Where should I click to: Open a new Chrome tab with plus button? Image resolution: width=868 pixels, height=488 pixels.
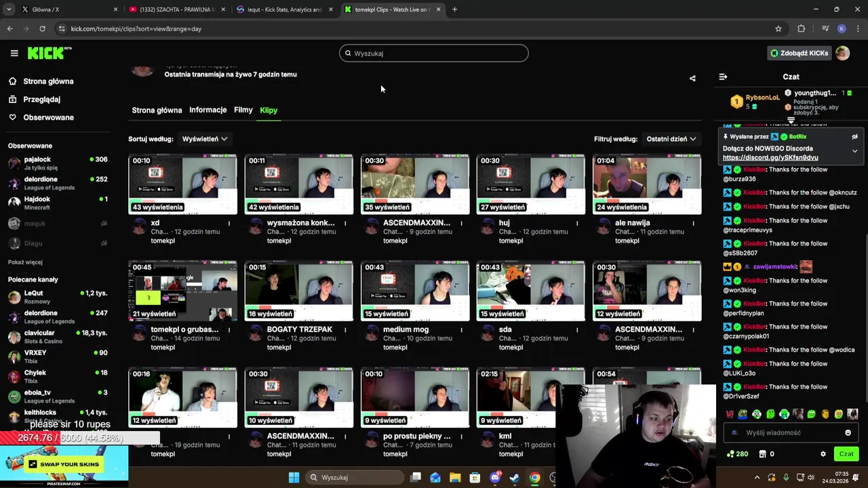point(454,9)
